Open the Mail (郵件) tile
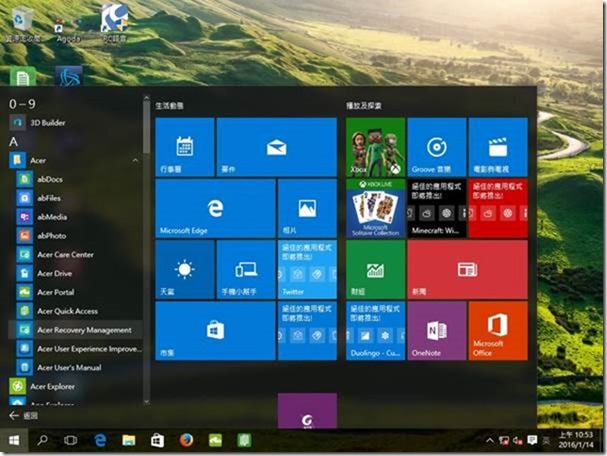 point(276,147)
